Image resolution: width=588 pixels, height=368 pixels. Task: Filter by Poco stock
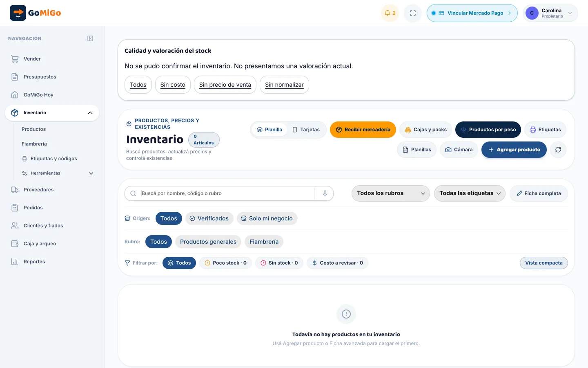click(225, 263)
